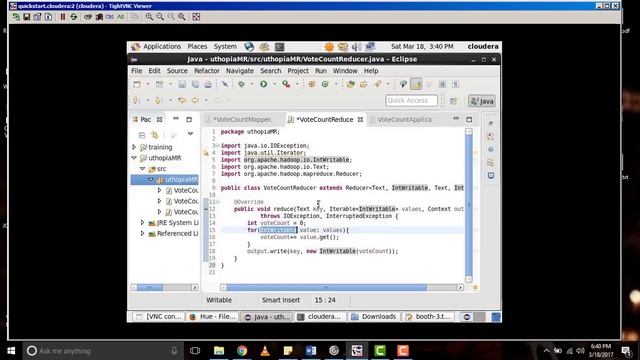Expand the training project
Screen dimensions: 640x360
134,147
